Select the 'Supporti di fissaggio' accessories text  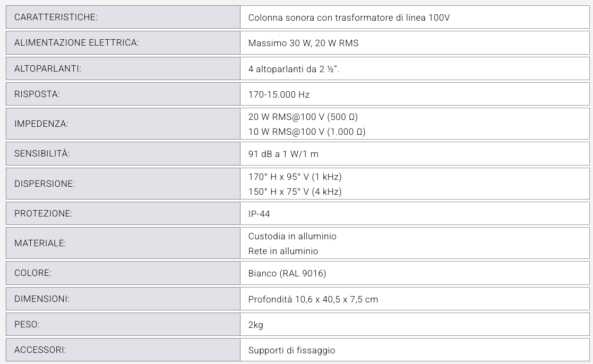pos(291,350)
